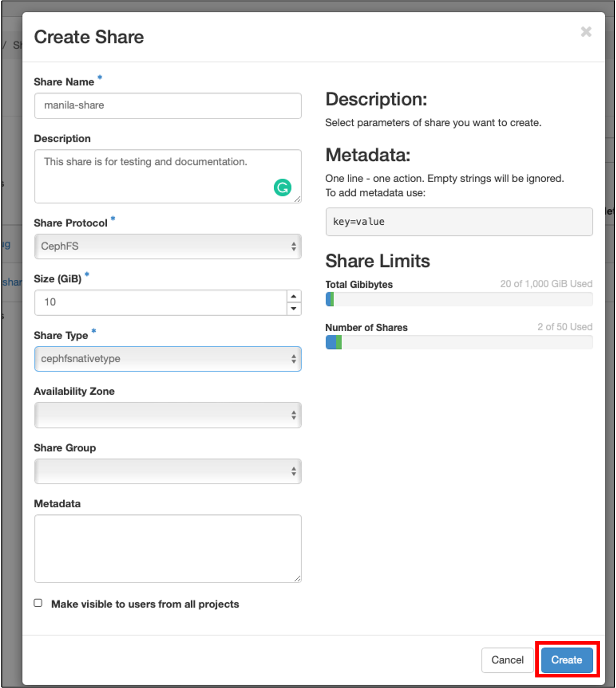Click the key=value metadata example box
This screenshot has height=688, width=616.
point(459,222)
